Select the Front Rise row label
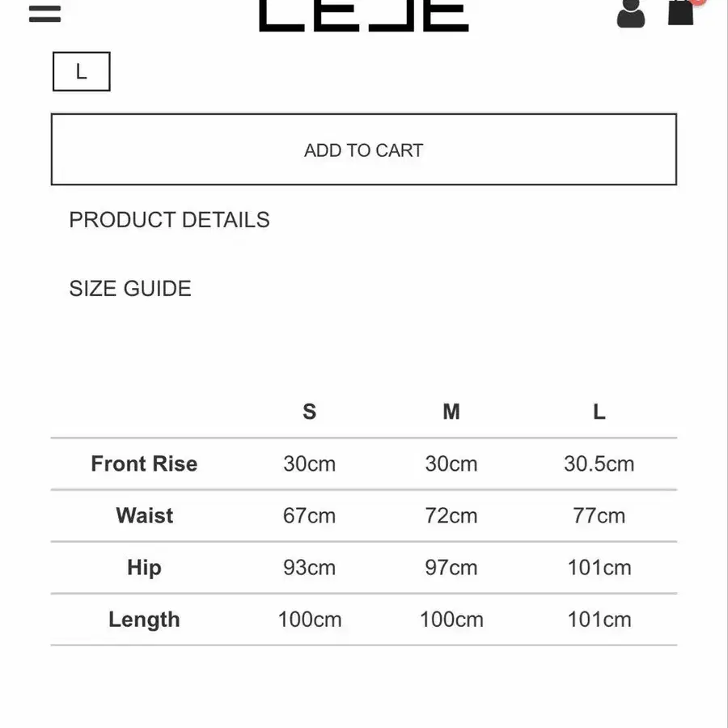This screenshot has width=728, height=728. pyautogui.click(x=144, y=463)
